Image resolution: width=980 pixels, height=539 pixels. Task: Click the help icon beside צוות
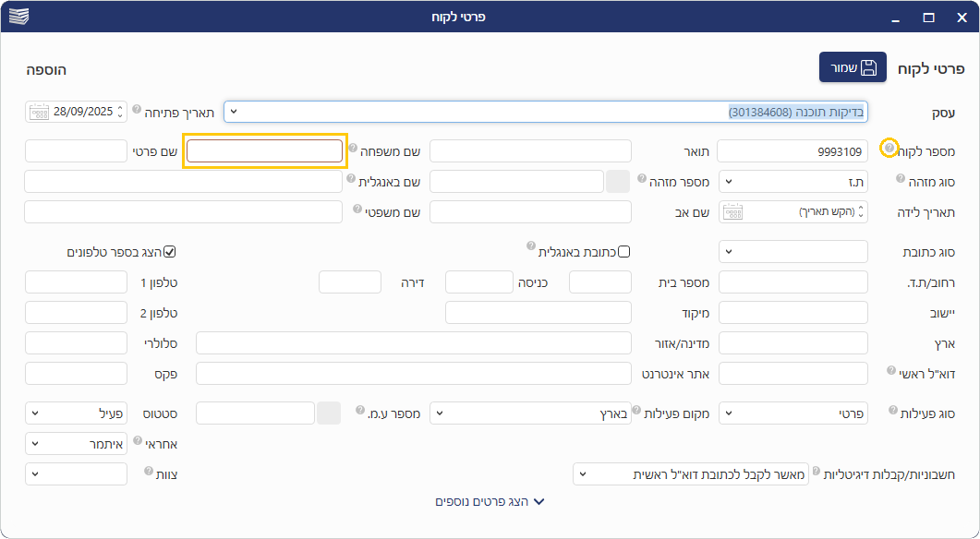[x=149, y=471]
